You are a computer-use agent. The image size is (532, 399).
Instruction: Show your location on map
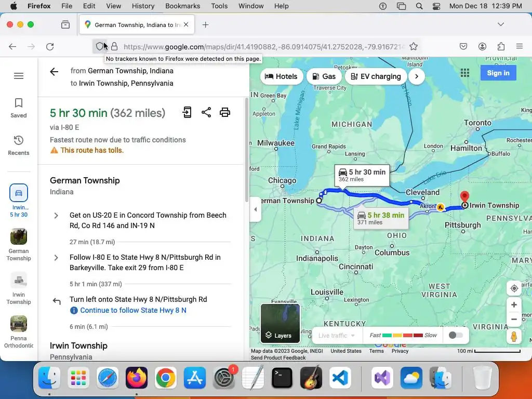tap(514, 288)
